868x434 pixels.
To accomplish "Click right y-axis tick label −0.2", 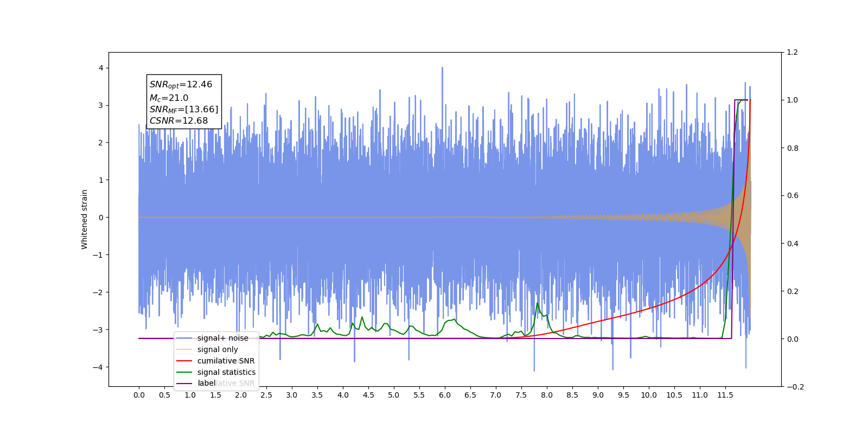I will coord(795,387).
